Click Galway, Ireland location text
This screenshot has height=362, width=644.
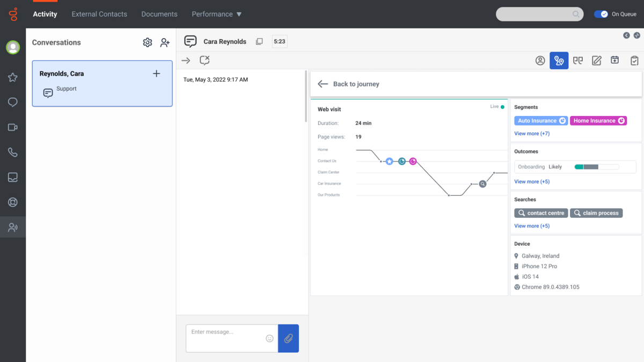[540, 256]
